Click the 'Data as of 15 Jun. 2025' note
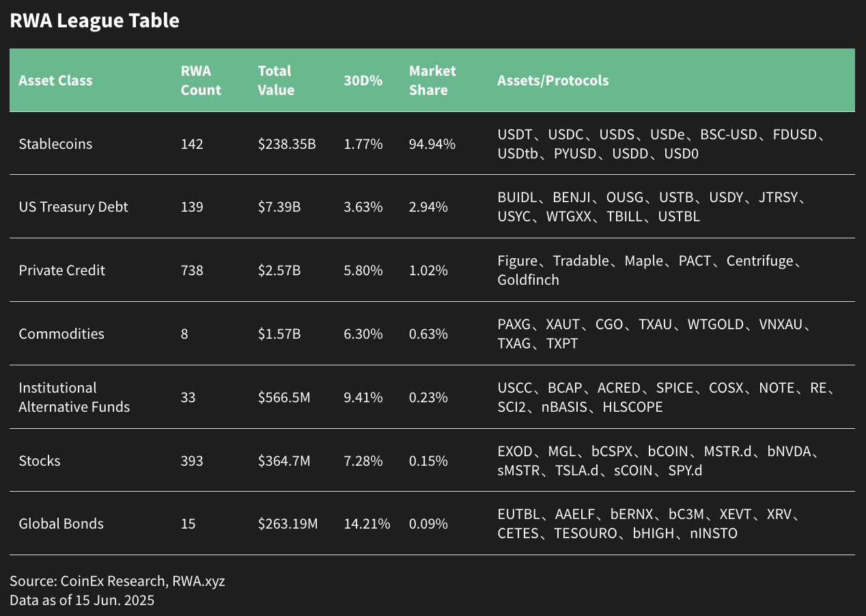 (82, 600)
